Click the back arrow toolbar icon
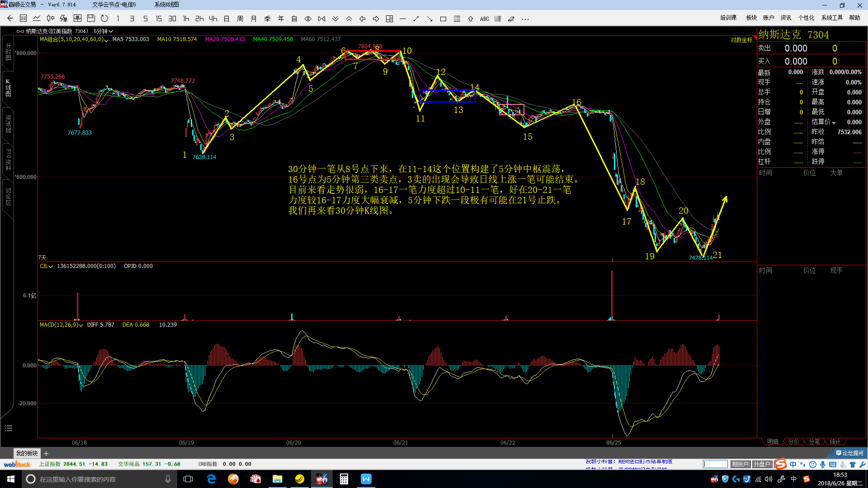The image size is (868, 488). (x=10, y=19)
